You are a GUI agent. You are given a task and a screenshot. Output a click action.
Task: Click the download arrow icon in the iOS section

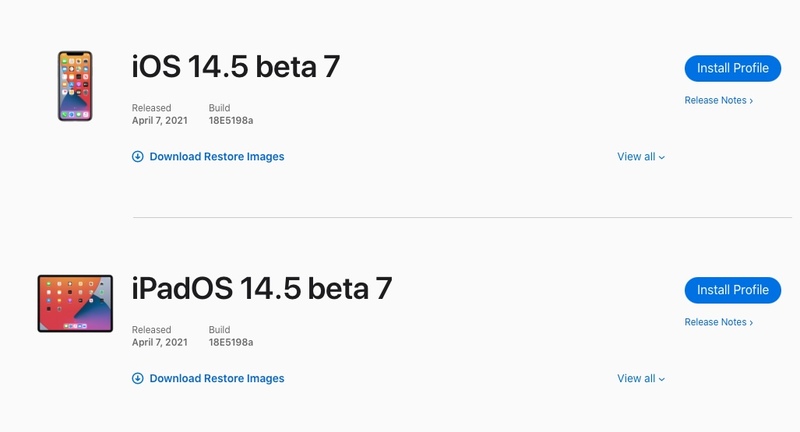pyautogui.click(x=138, y=157)
